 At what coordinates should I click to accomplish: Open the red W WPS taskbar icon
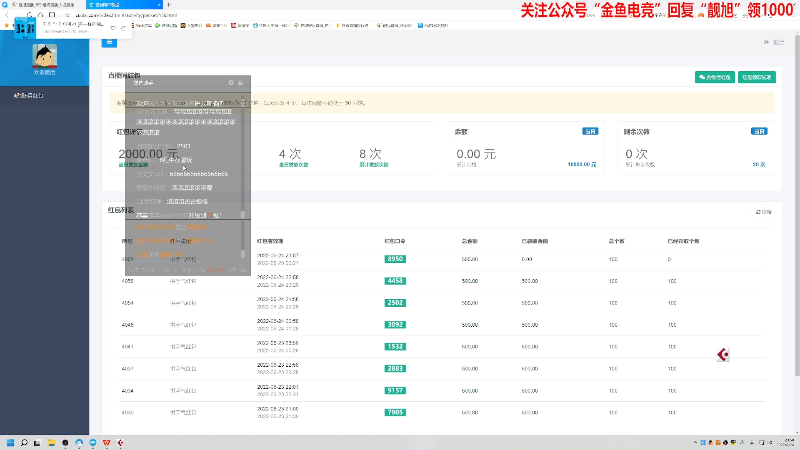tap(106, 443)
